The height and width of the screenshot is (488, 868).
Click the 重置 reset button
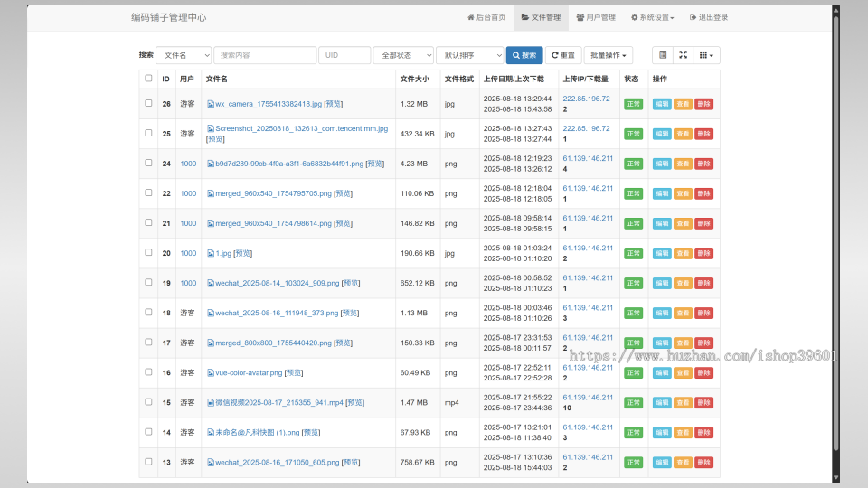563,55
